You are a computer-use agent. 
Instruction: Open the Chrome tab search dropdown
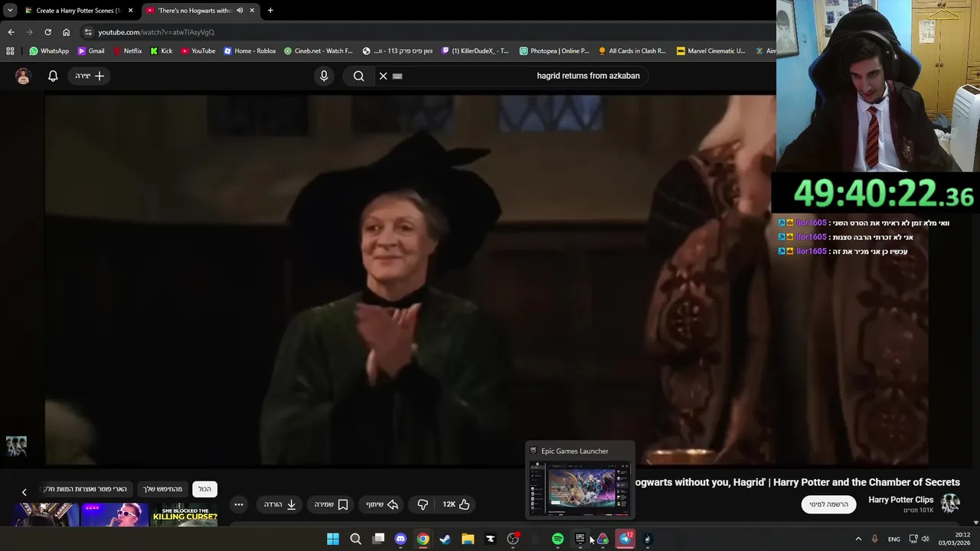tap(10, 11)
